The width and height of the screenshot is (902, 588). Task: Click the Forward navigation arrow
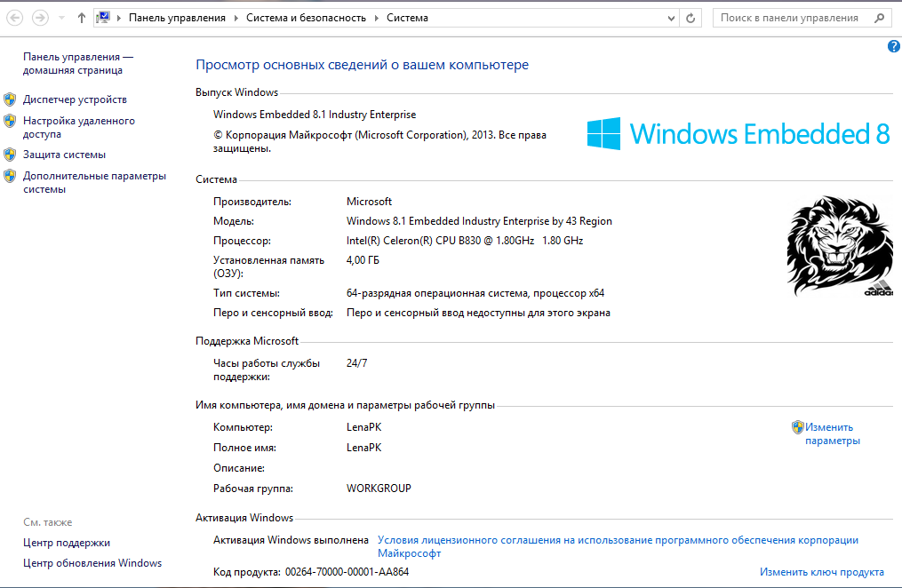coord(40,18)
